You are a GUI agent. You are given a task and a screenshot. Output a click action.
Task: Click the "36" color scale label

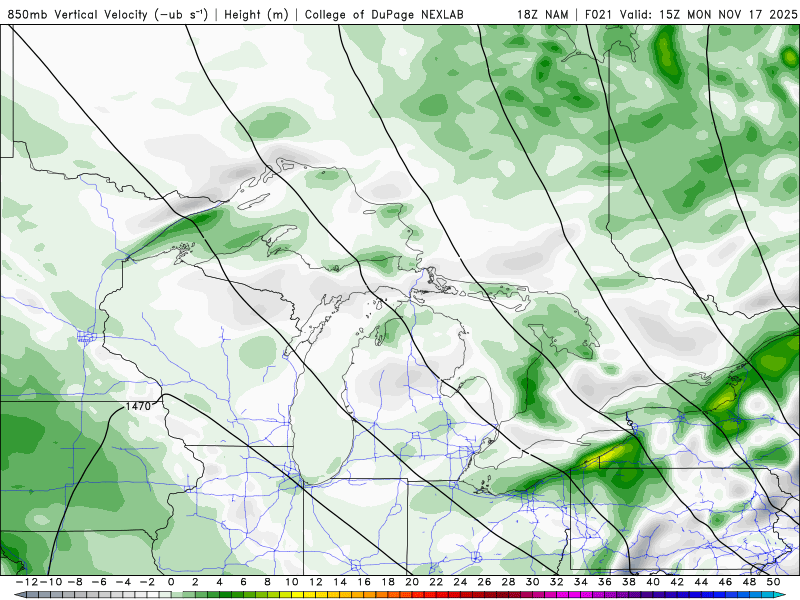point(605,582)
